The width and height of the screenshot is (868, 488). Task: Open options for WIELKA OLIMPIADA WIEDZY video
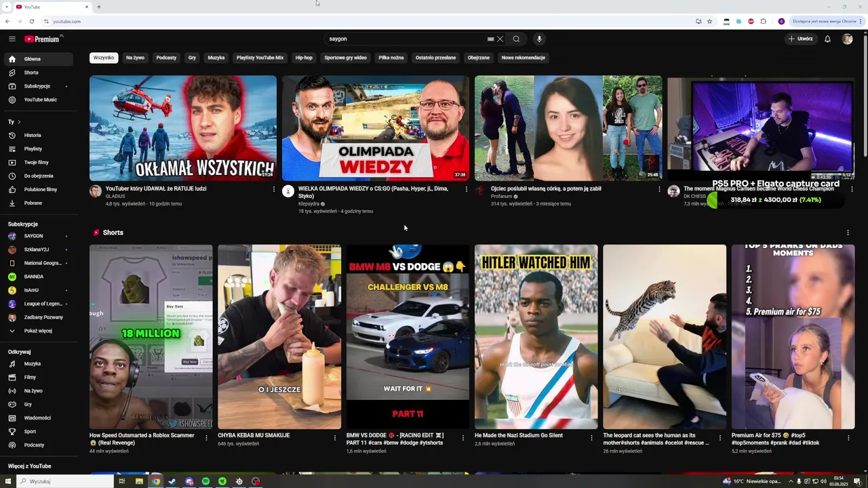pos(467,189)
